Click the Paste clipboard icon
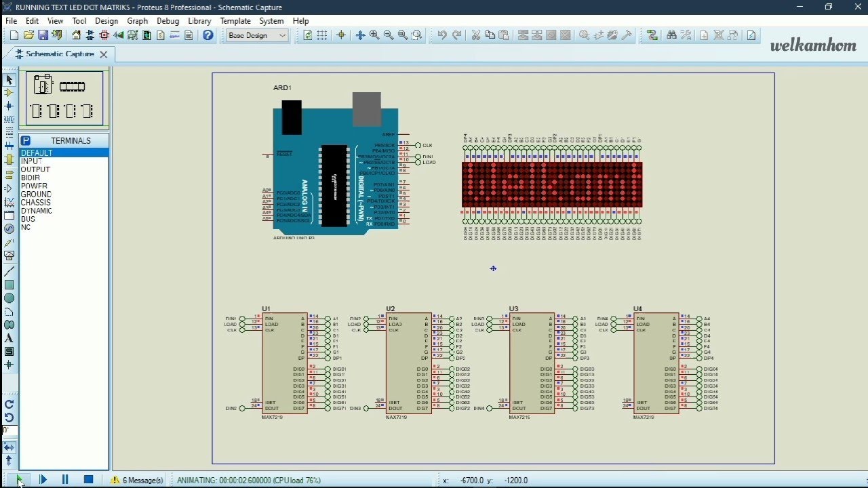Viewport: 868px width, 488px height. point(504,35)
